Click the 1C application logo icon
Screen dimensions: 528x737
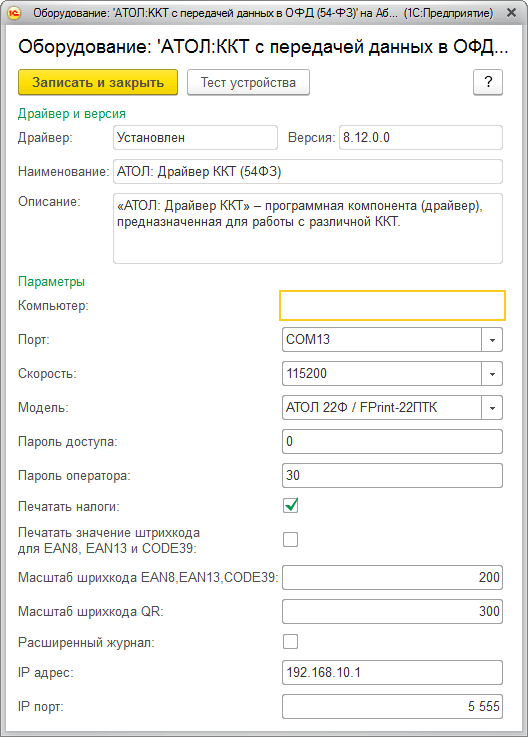coord(15,13)
